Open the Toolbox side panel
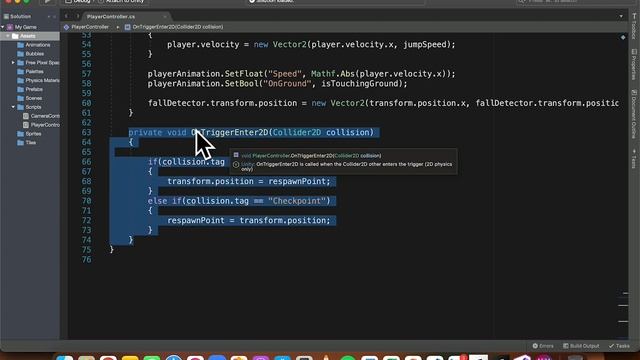This screenshot has height=360, width=640. (634, 26)
